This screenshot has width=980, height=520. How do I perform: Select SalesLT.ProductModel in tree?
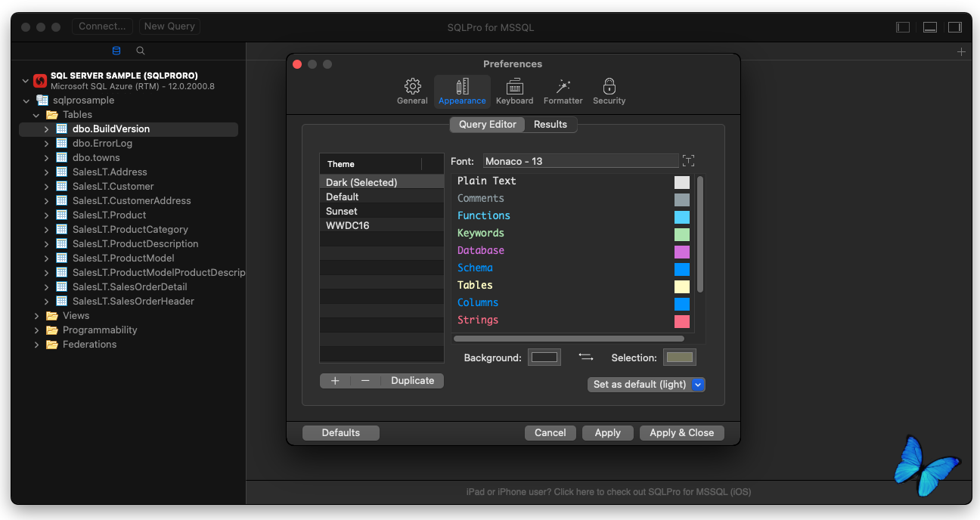pyautogui.click(x=123, y=258)
